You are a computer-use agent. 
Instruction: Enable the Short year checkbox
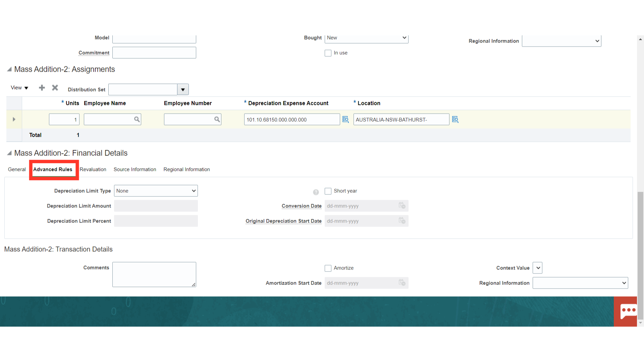tap(328, 191)
